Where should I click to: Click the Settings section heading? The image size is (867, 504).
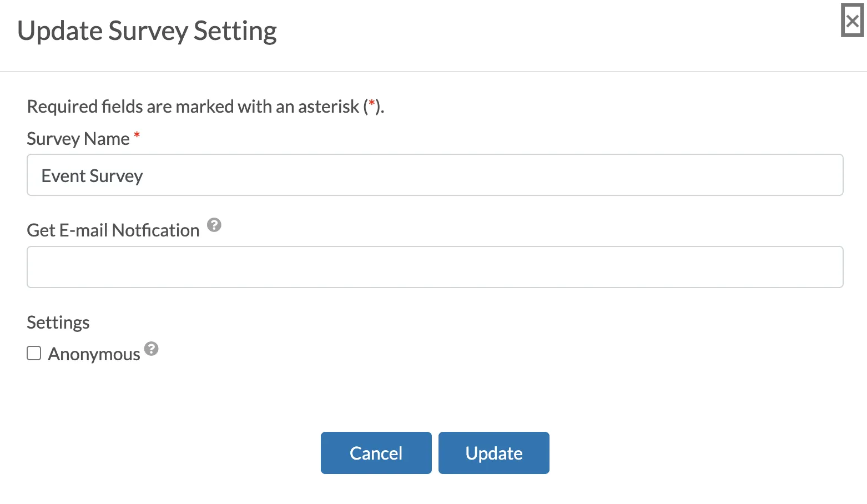(58, 322)
